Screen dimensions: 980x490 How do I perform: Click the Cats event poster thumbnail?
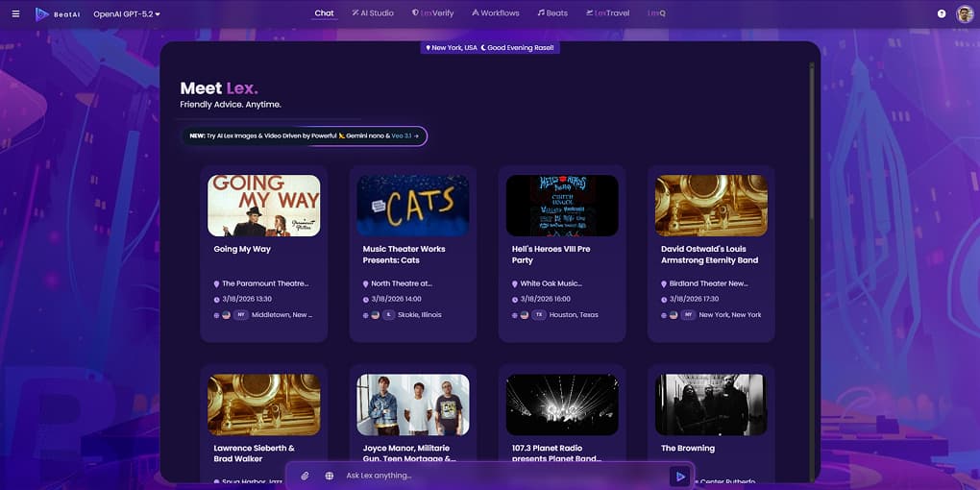pyautogui.click(x=413, y=206)
